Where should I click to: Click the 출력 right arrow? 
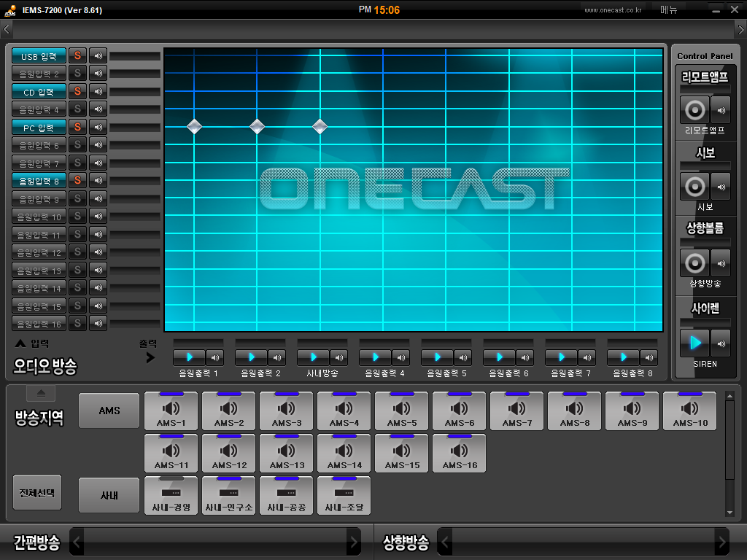(150, 357)
